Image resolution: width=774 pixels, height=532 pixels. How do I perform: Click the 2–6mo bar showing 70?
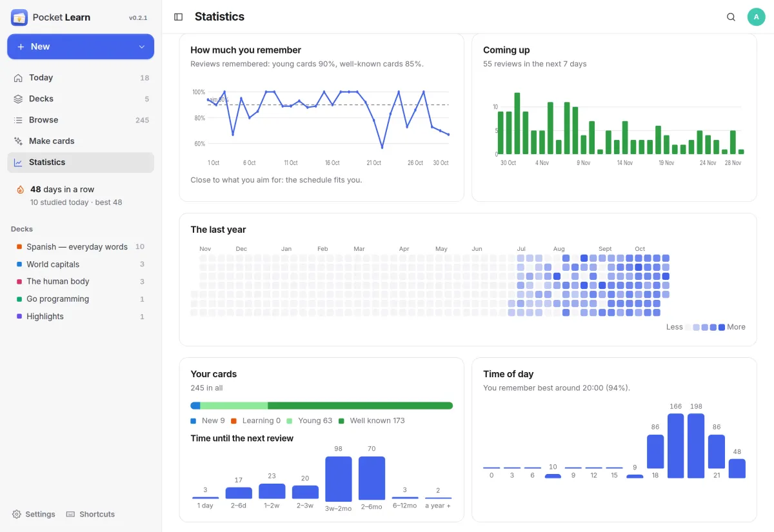tap(372, 478)
